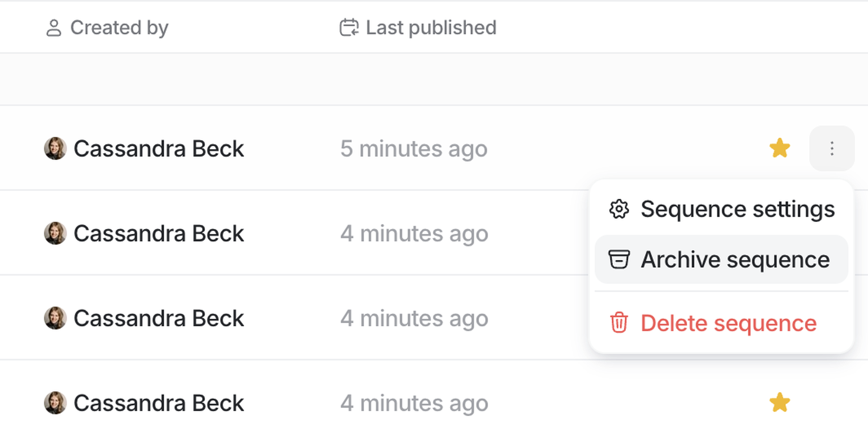Click the red trash icon

click(x=619, y=323)
